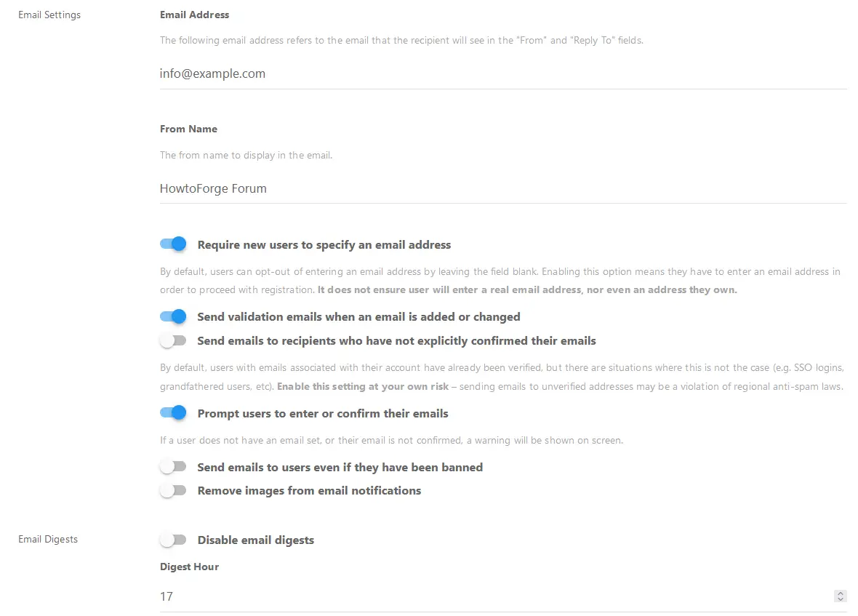This screenshot has height=616, width=858.
Task: Enable emails to recipients without confirmed emails
Action: click(x=174, y=340)
